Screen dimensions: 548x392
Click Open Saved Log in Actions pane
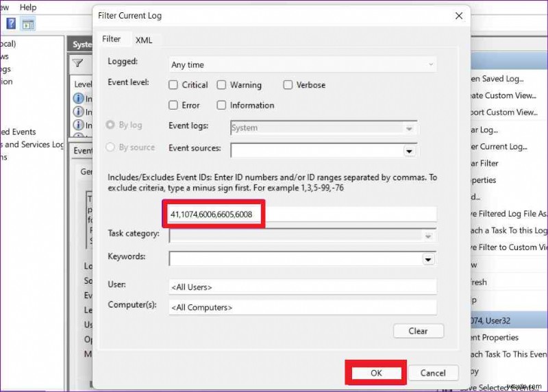(497, 79)
